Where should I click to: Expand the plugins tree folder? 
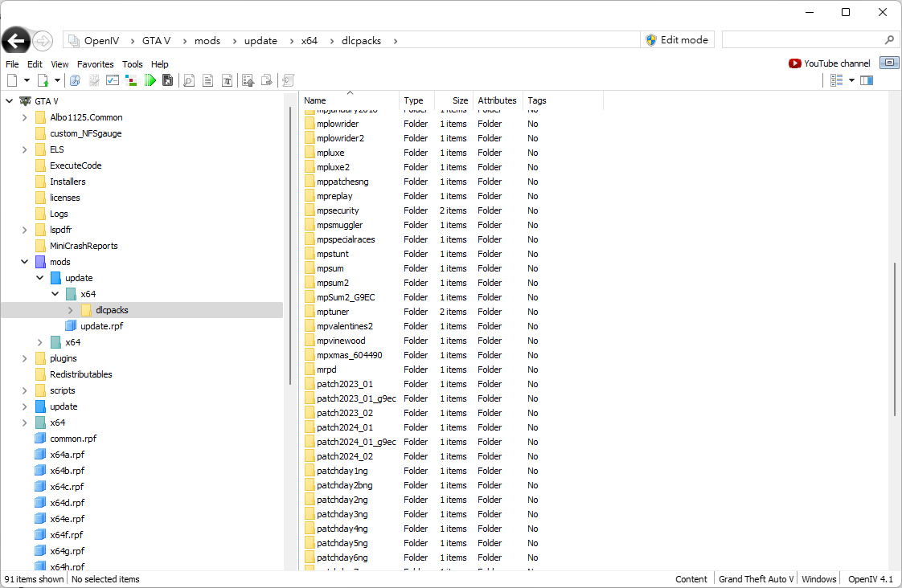point(24,358)
